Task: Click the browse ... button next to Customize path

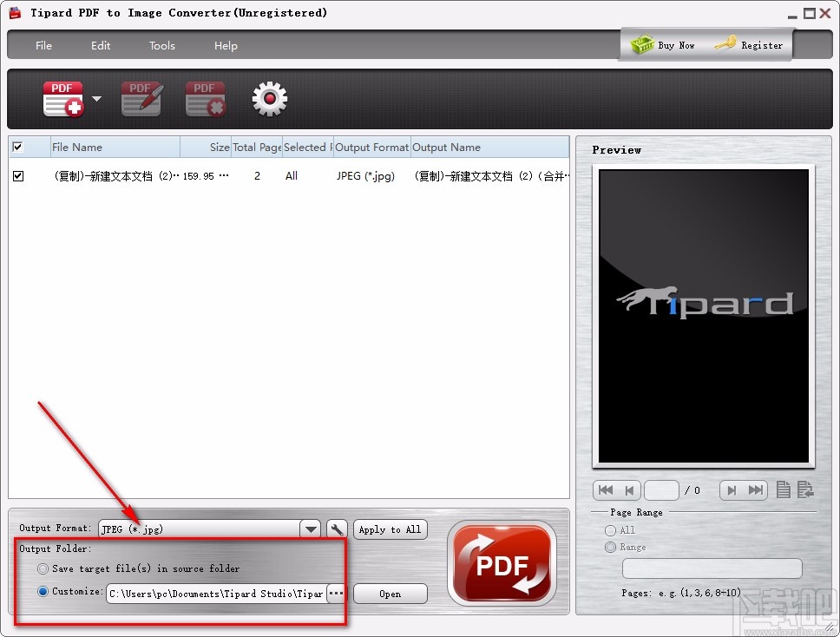Action: tap(337, 594)
